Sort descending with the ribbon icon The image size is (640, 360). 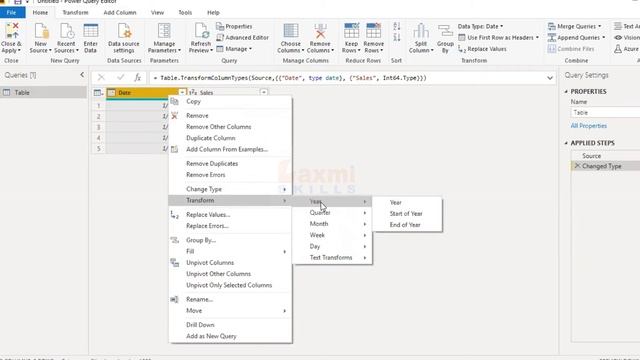coord(396,38)
